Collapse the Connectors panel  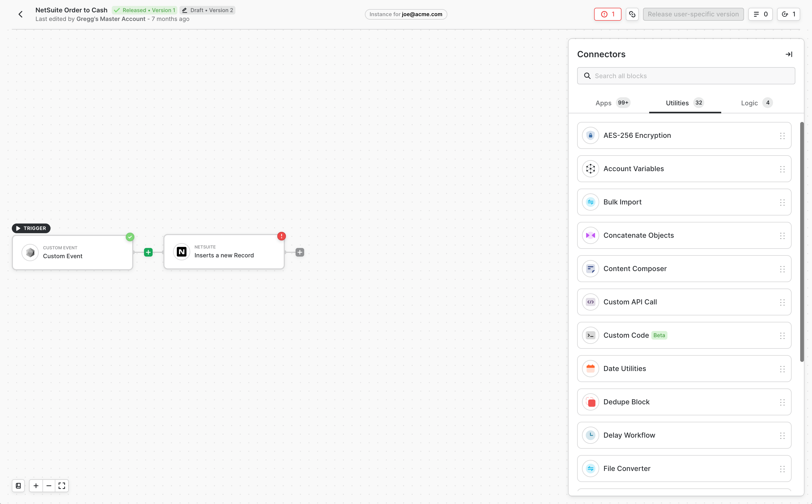tap(789, 54)
